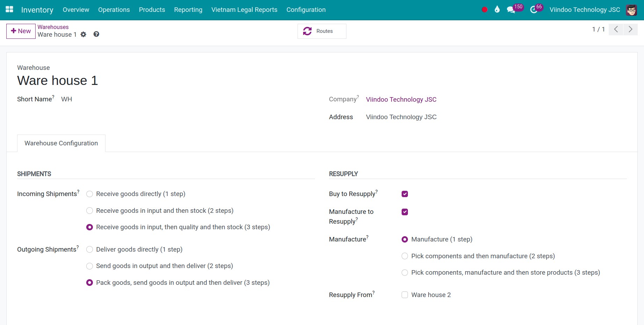Viewport: 644px width, 325px height.
Task: Open the Vietnam Legal Reports menu
Action: click(x=244, y=10)
